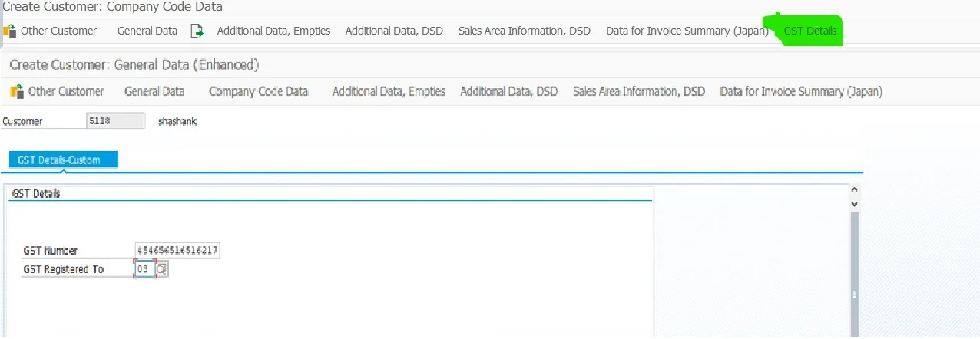Click the customer name text shashank
The height and width of the screenshot is (339, 980).
177,121
